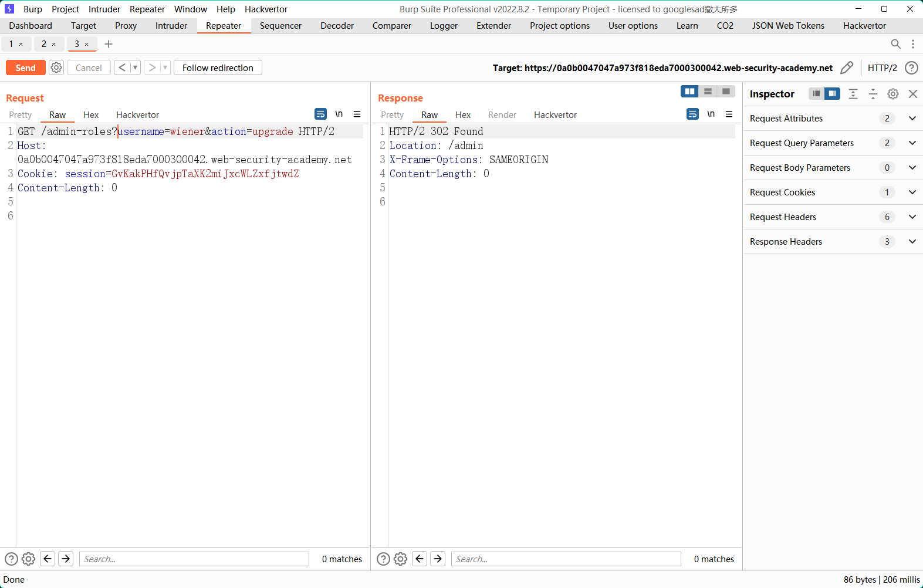Switch request view to Hex

point(91,115)
